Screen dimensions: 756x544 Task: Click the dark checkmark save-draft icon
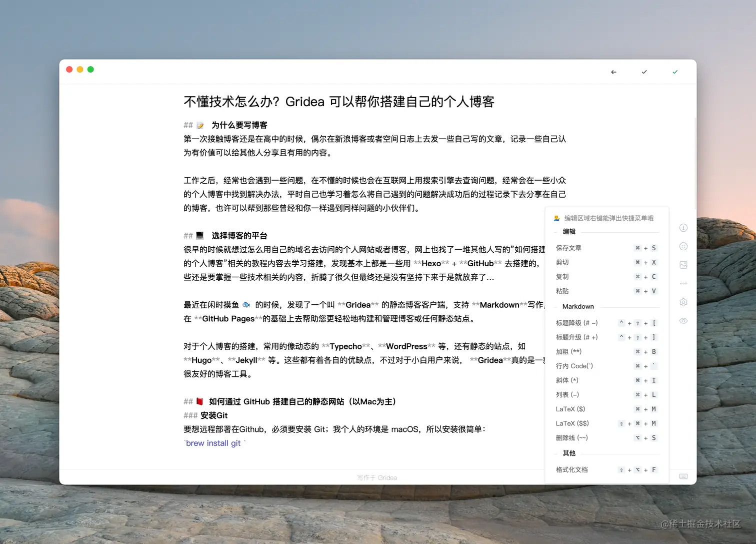pyautogui.click(x=644, y=72)
